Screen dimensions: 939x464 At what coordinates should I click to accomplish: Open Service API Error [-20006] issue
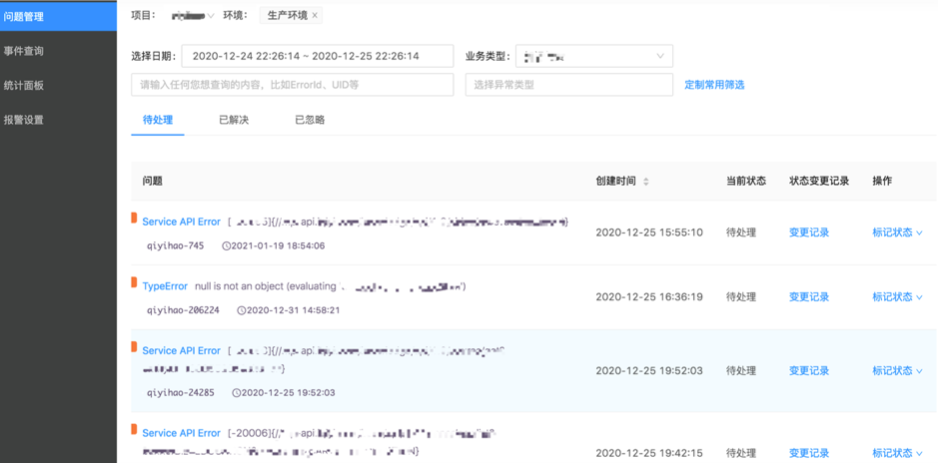[181, 433]
